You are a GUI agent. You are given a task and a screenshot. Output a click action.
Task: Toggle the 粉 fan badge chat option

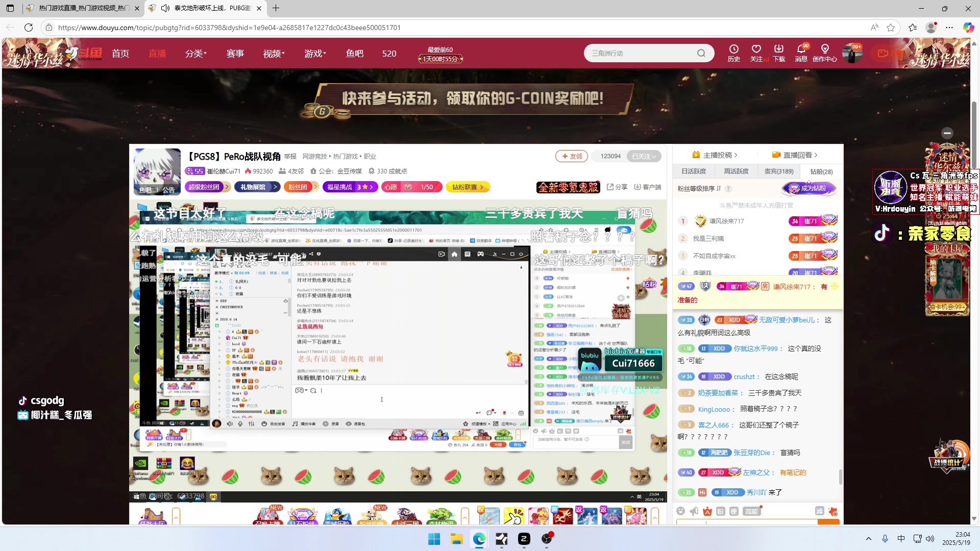(721, 511)
